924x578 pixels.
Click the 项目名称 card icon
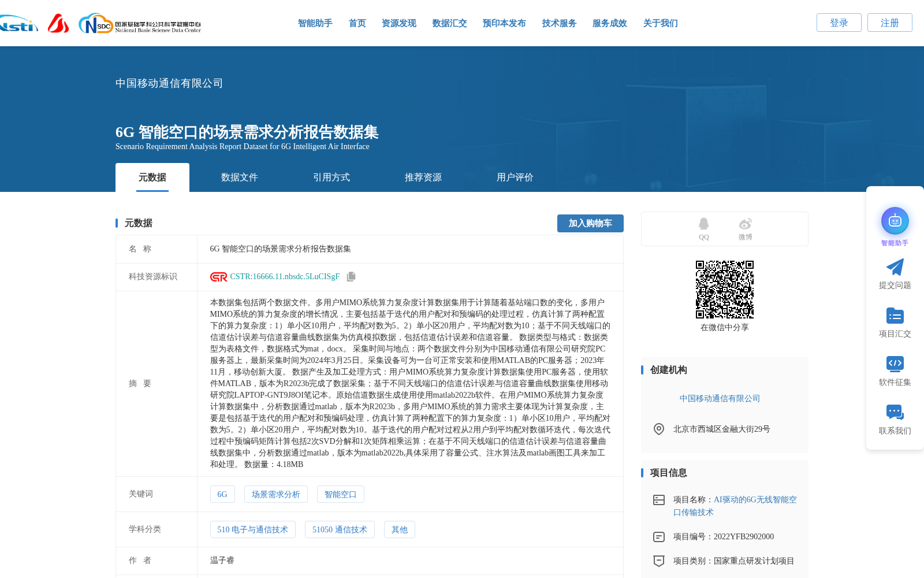tap(659, 500)
